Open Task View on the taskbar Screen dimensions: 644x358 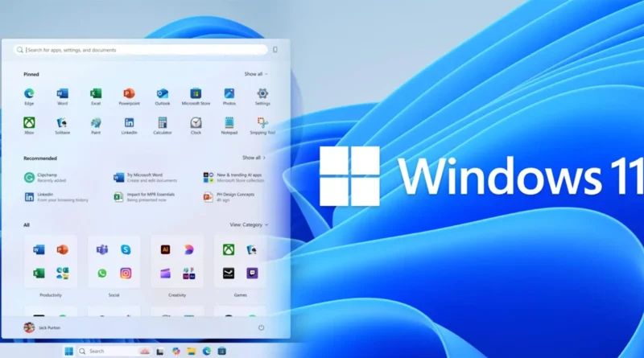160,352
